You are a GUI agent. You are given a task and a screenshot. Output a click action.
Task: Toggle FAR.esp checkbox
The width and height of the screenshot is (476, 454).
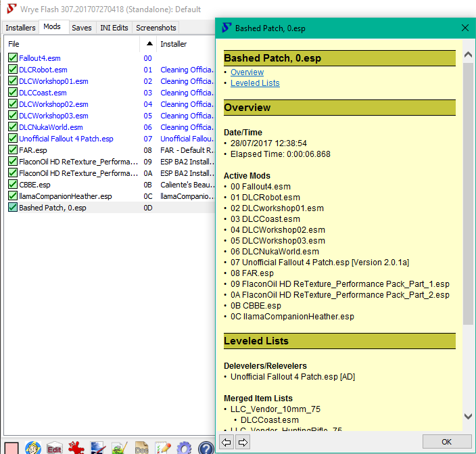coord(12,150)
